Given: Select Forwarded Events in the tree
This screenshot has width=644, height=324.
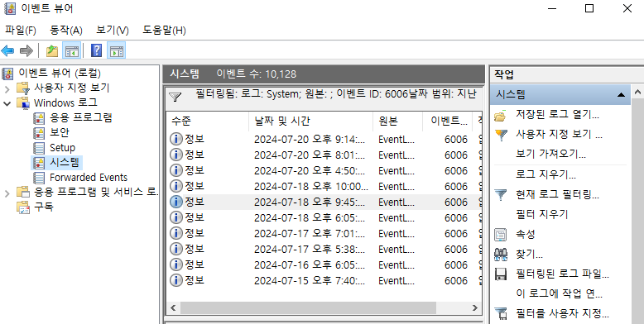Looking at the screenshot, I should coord(89,178).
